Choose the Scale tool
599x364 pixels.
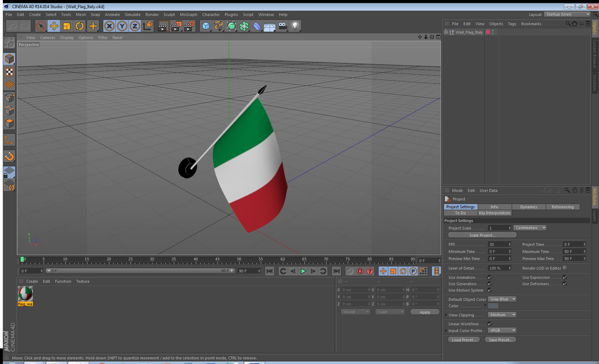[x=67, y=26]
